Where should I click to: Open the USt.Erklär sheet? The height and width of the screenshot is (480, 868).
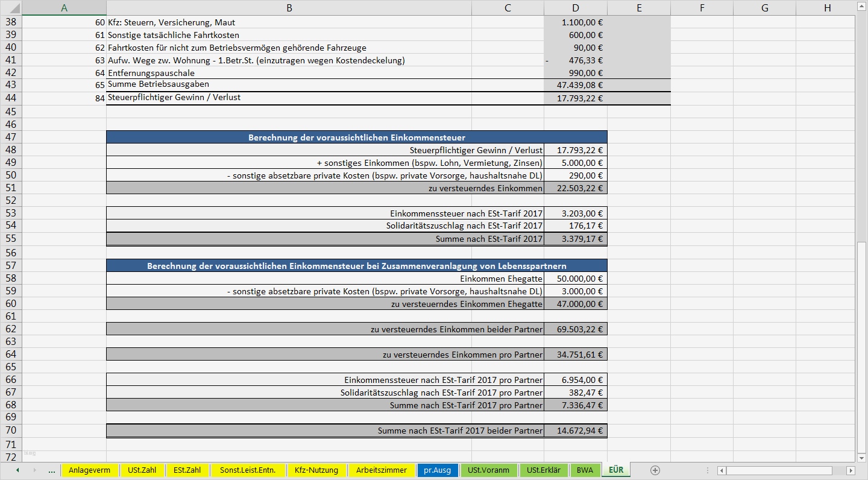(x=543, y=470)
